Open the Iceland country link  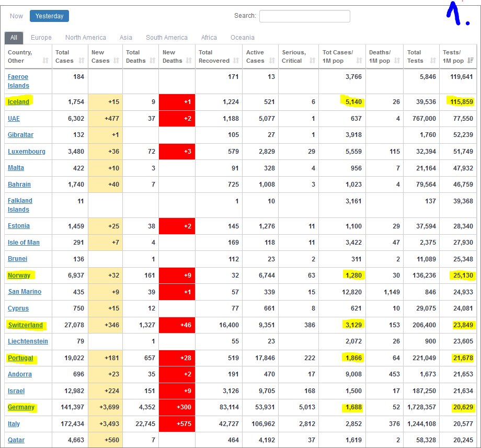(x=18, y=102)
